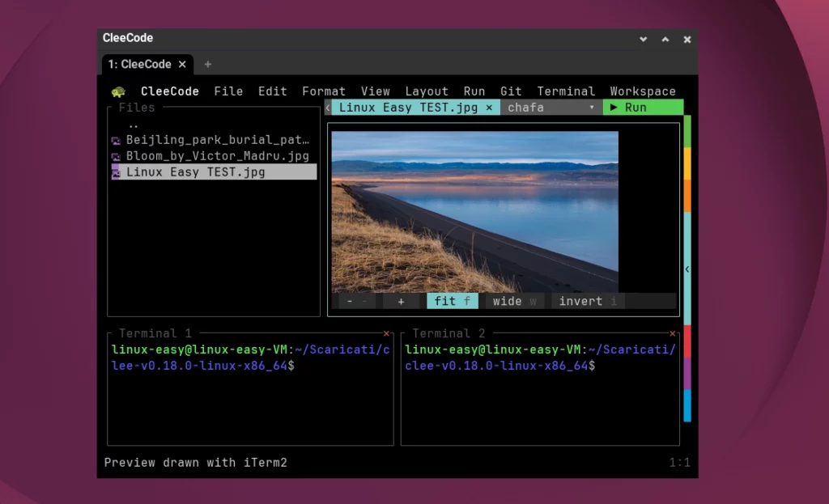Open the File menu

coord(228,91)
